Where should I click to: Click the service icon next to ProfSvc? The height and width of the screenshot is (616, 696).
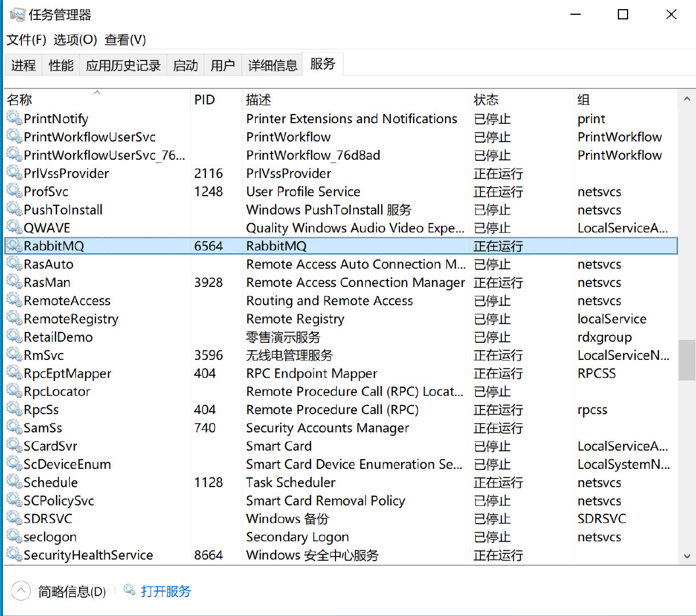tap(14, 192)
